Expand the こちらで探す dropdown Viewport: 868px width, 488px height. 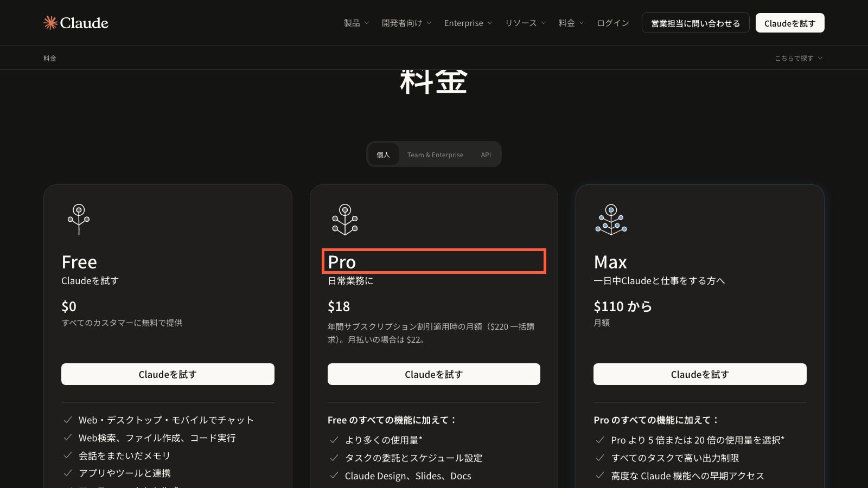(x=799, y=58)
